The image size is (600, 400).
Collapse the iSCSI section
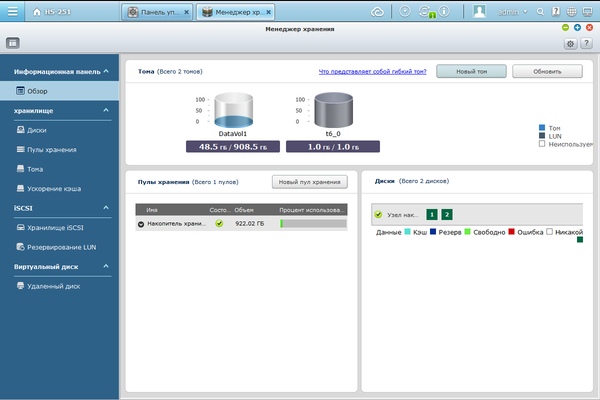click(106, 207)
